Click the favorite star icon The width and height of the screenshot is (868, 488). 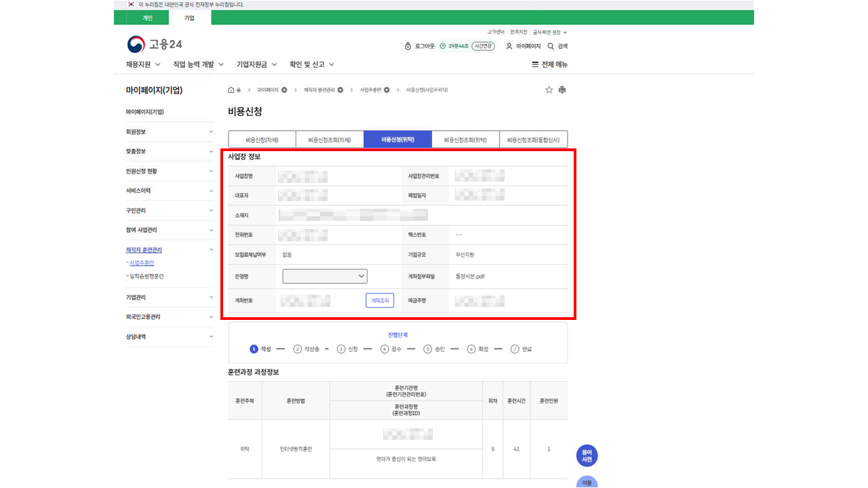pyautogui.click(x=549, y=90)
